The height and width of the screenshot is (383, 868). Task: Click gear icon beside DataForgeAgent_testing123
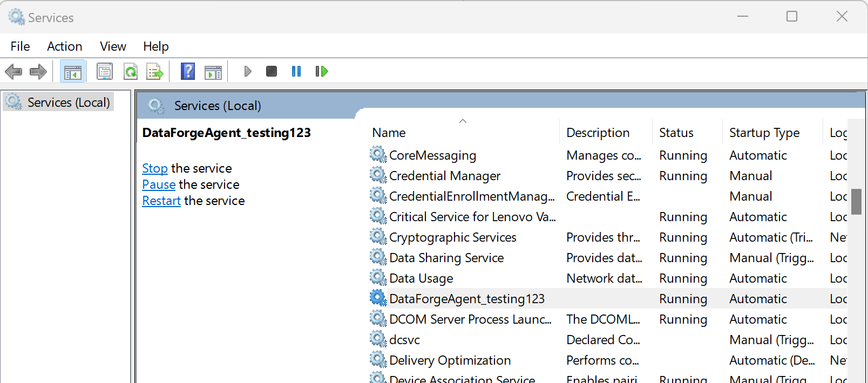pos(378,298)
